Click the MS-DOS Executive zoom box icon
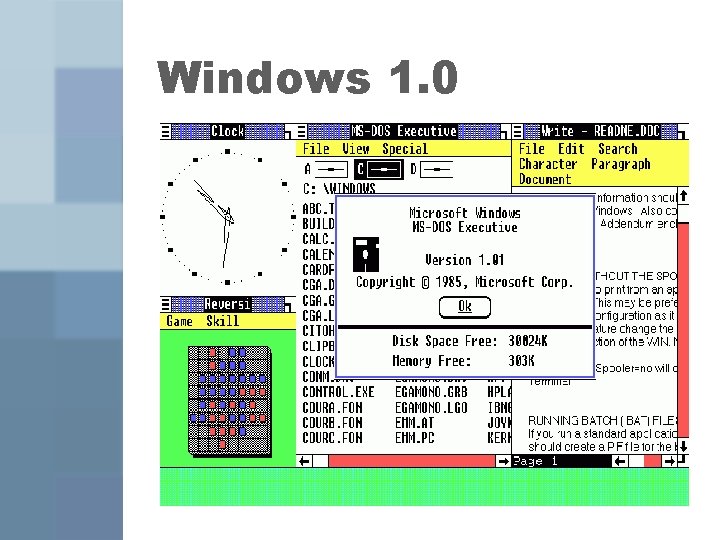 click(x=505, y=133)
